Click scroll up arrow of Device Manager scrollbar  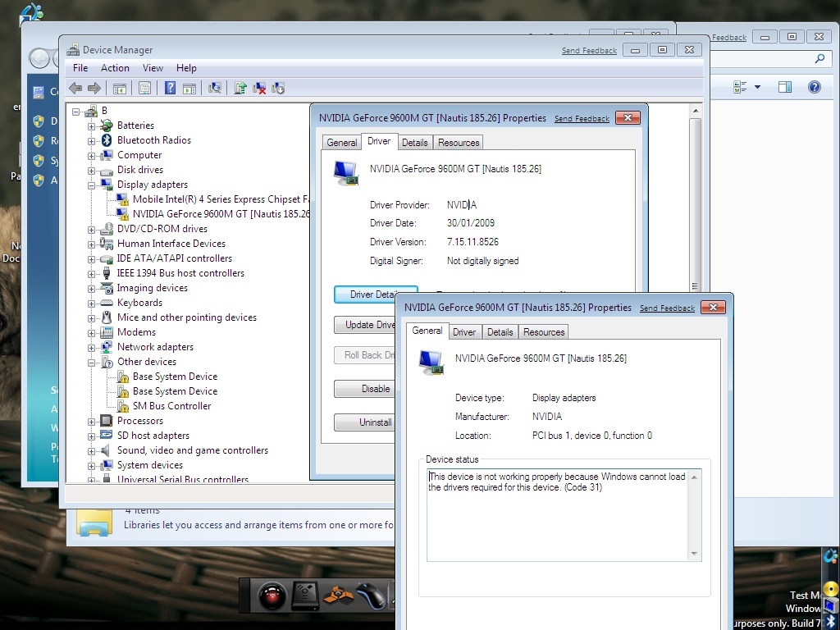[696, 111]
